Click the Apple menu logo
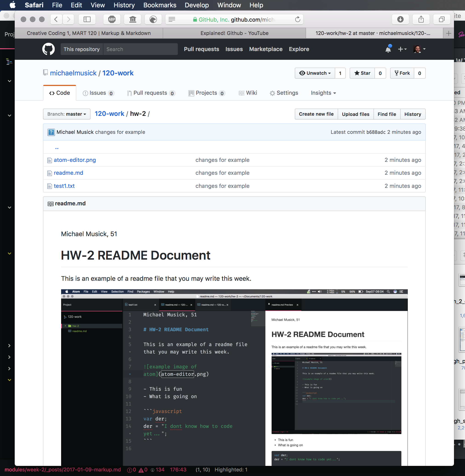This screenshot has height=476, width=465. (x=12, y=5)
